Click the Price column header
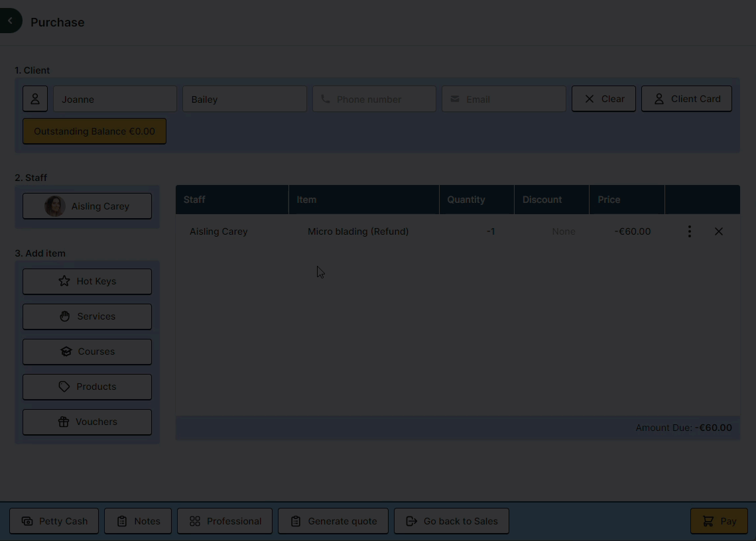The image size is (756, 541). point(627,200)
